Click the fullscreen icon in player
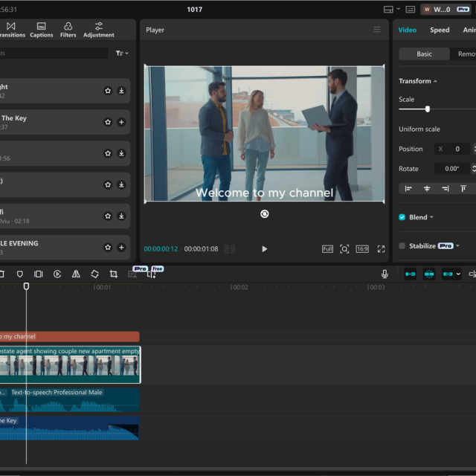This screenshot has height=476, width=476. pos(381,249)
